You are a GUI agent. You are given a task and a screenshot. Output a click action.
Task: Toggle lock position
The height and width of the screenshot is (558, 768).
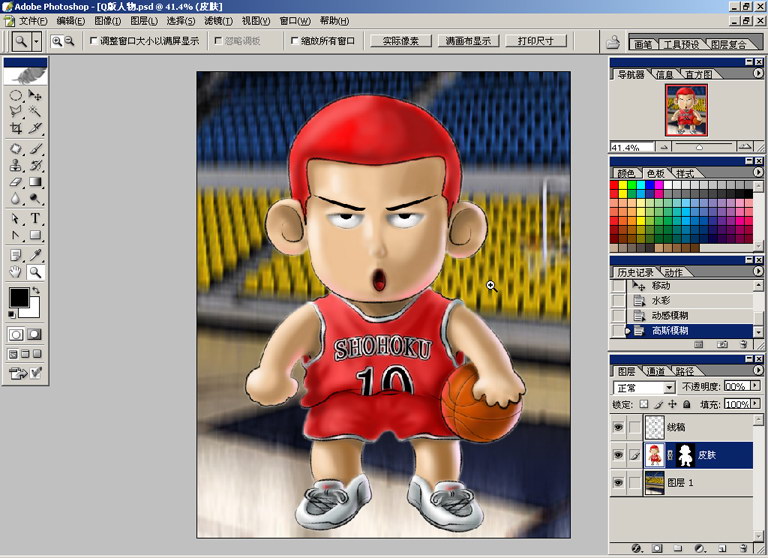pos(672,404)
